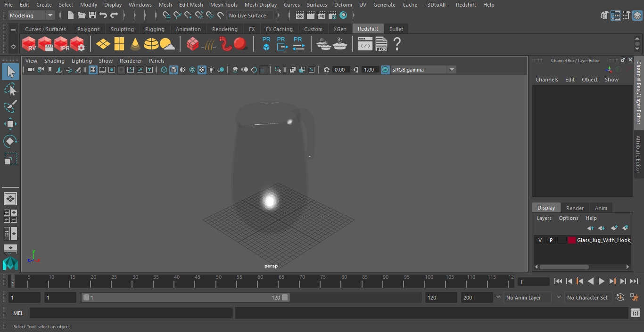
Task: Open Redshift RenderView (RV) icon
Action: tap(29, 44)
